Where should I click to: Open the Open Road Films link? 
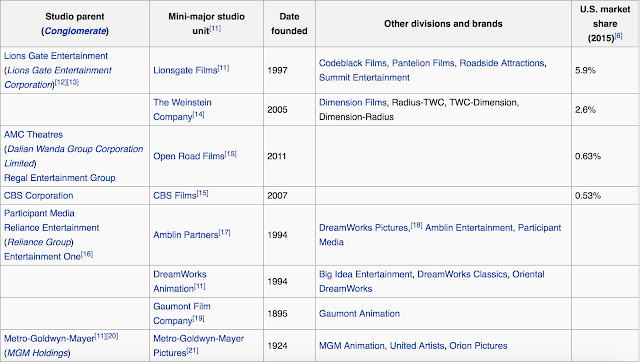(x=189, y=156)
